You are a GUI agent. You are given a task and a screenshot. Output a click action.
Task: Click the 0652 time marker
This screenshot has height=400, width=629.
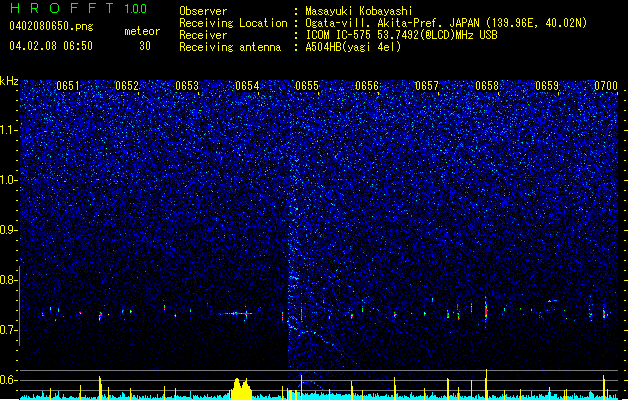click(x=127, y=85)
